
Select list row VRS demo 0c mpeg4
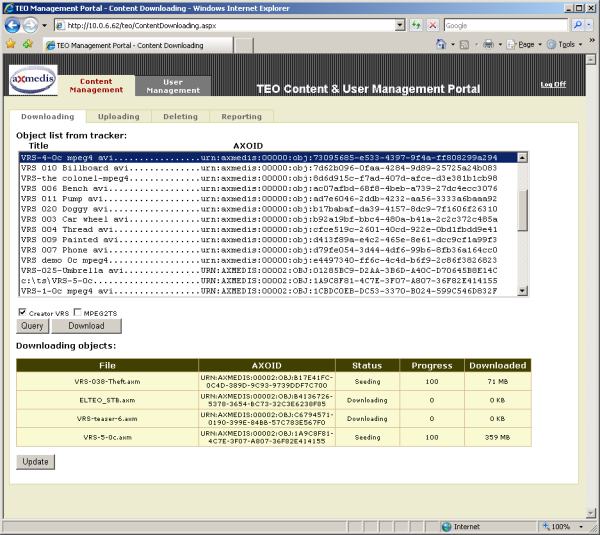click(268, 260)
